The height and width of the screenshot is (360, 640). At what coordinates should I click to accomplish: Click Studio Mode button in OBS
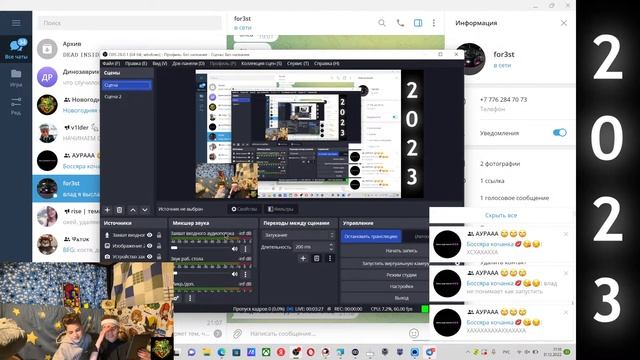385,275
